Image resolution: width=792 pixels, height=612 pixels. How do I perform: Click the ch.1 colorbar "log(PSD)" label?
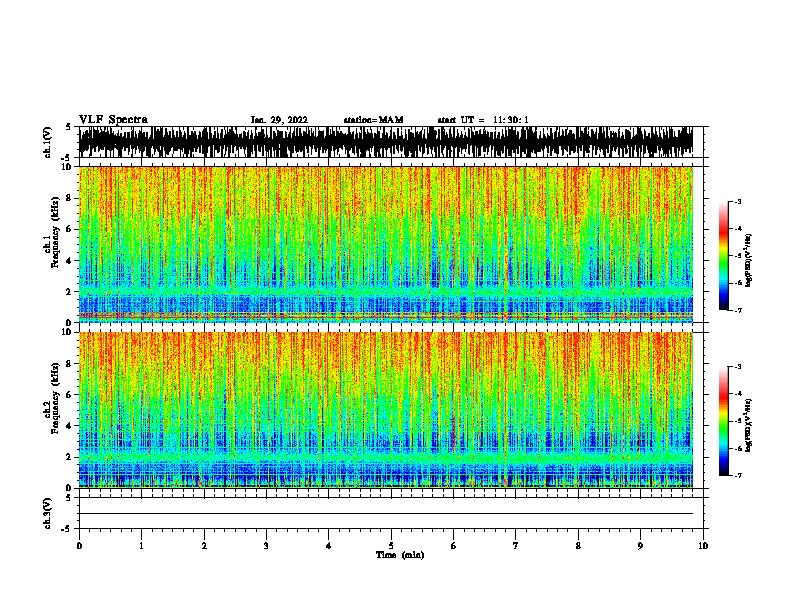click(x=748, y=260)
